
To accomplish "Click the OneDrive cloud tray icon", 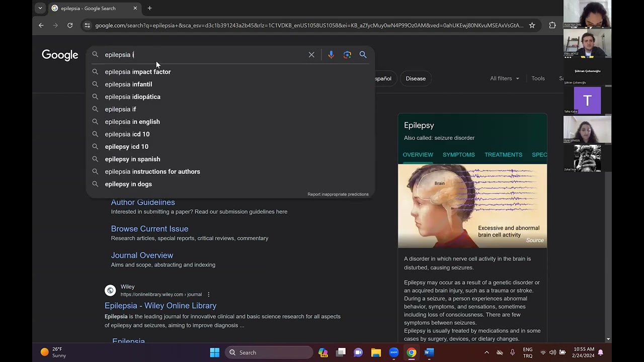I will [x=500, y=352].
